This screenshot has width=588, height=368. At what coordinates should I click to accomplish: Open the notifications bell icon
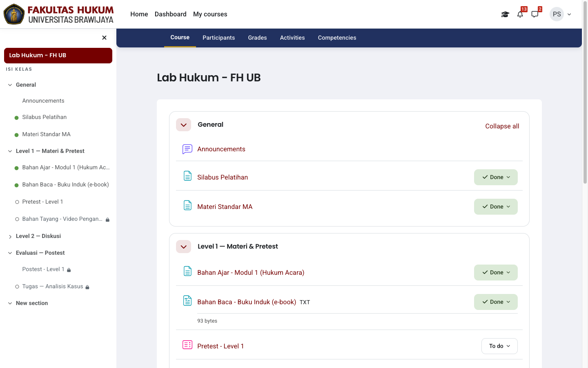pos(520,14)
